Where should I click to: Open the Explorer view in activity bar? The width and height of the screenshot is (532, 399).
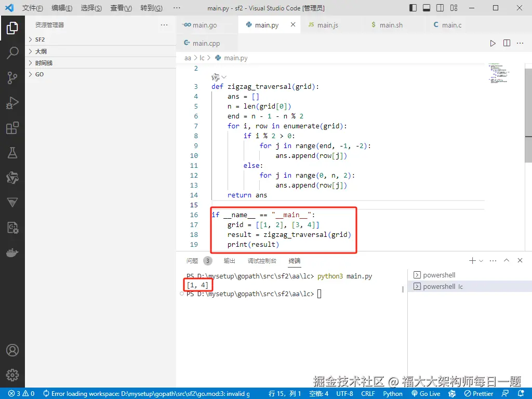(12, 28)
